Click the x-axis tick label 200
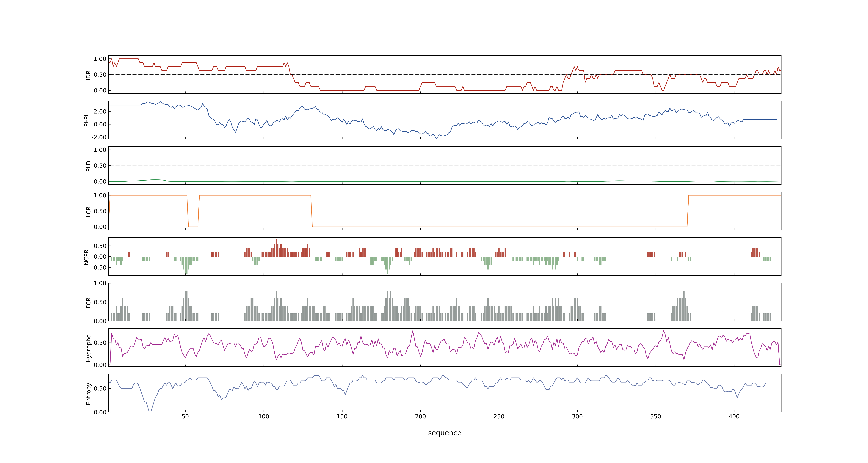The height and width of the screenshot is (463, 868). [x=421, y=416]
